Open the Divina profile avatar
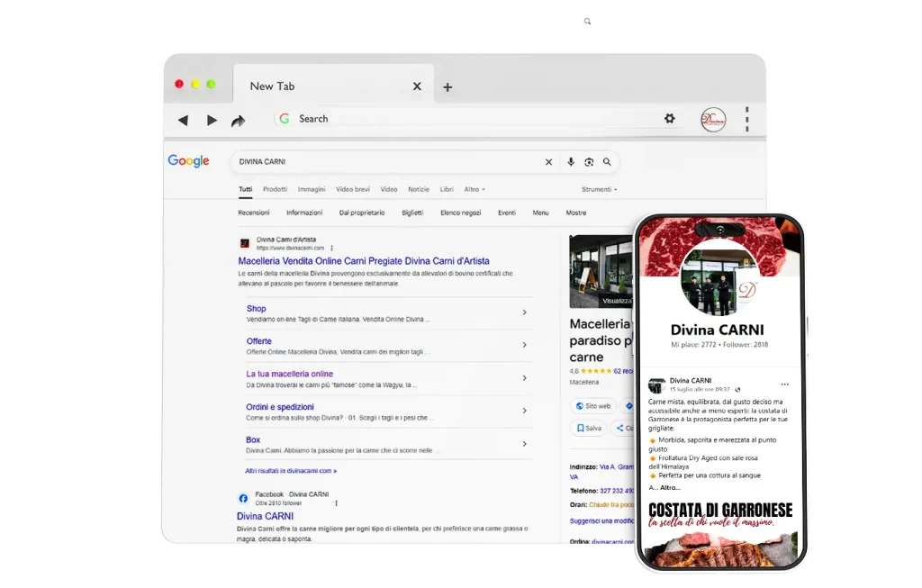This screenshot has height=588, width=922. pyautogui.click(x=713, y=120)
